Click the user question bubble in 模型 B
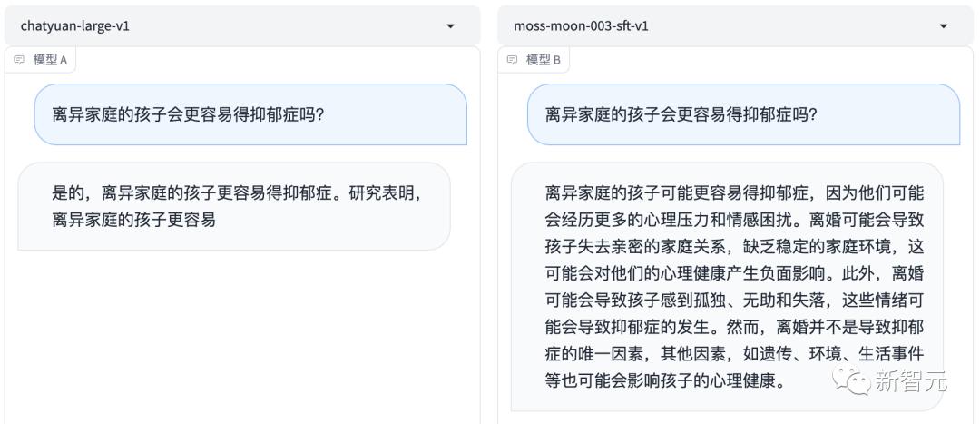The width and height of the screenshot is (980, 424). (743, 115)
